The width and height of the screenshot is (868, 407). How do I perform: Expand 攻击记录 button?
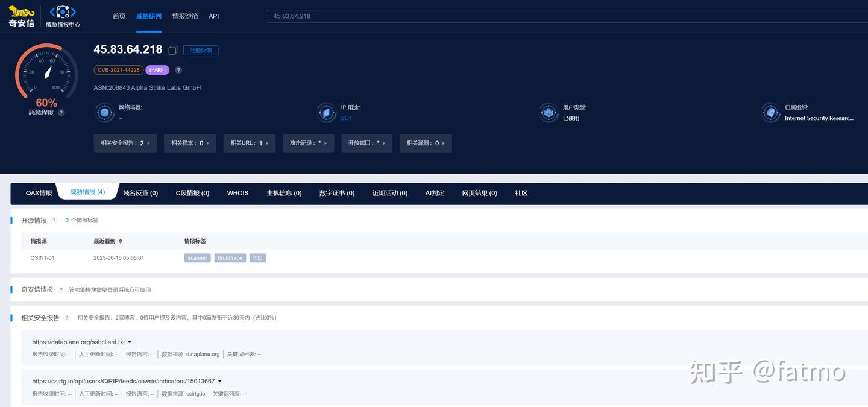click(308, 143)
